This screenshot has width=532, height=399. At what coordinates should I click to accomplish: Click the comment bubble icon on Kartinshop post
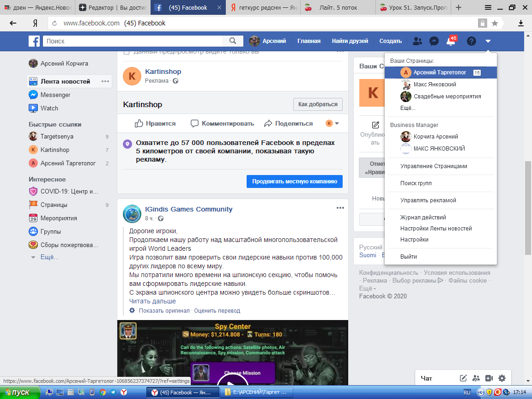coord(194,123)
